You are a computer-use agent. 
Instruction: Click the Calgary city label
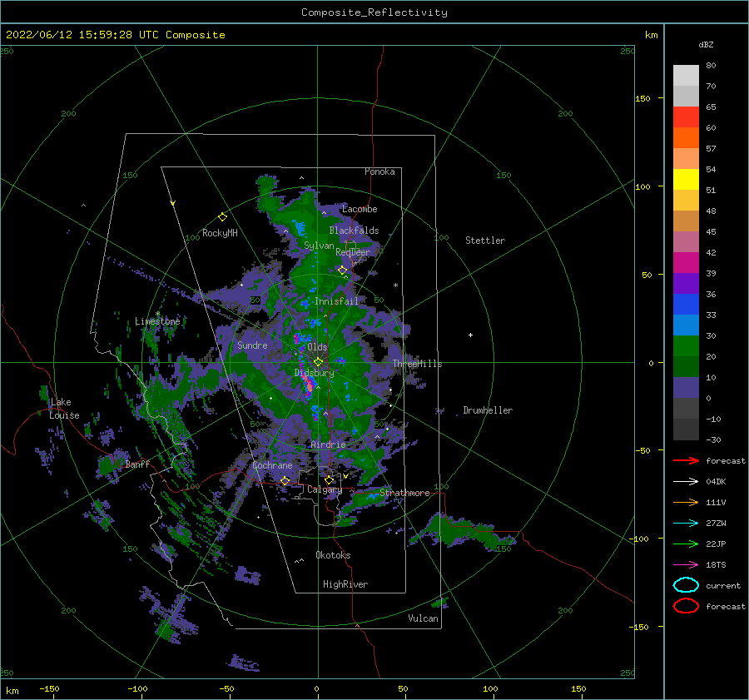coord(325,489)
